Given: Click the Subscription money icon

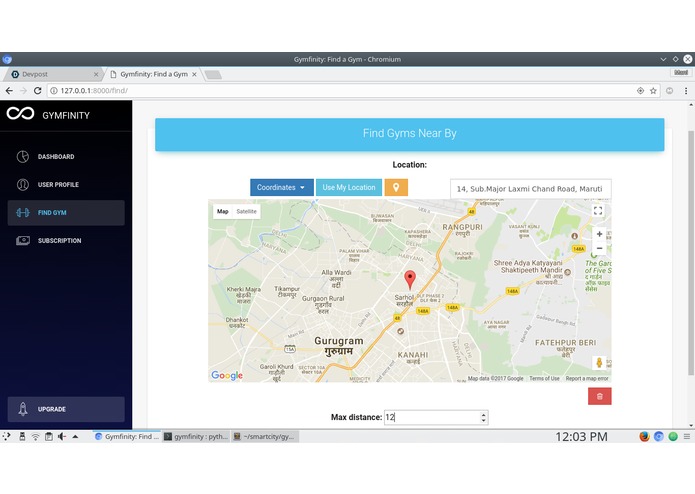Looking at the screenshot, I should pyautogui.click(x=23, y=241).
